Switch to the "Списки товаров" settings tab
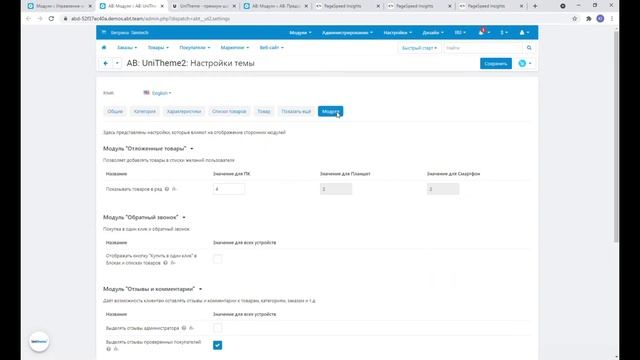This screenshot has height=360, width=640. click(229, 111)
